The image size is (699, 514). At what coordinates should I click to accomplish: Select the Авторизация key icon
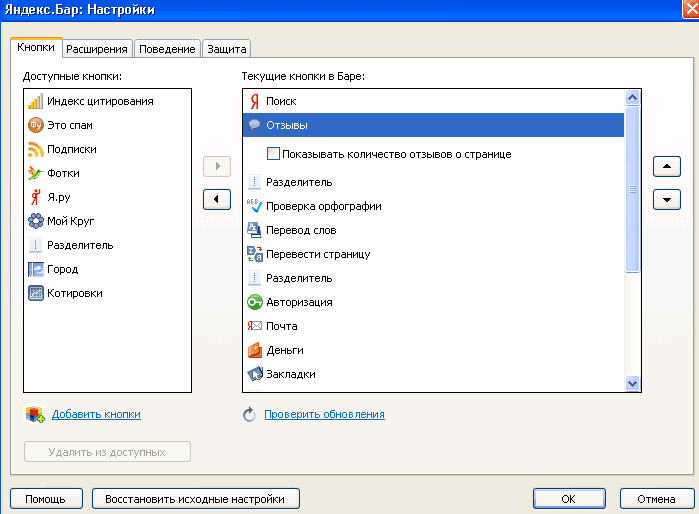pyautogui.click(x=254, y=302)
